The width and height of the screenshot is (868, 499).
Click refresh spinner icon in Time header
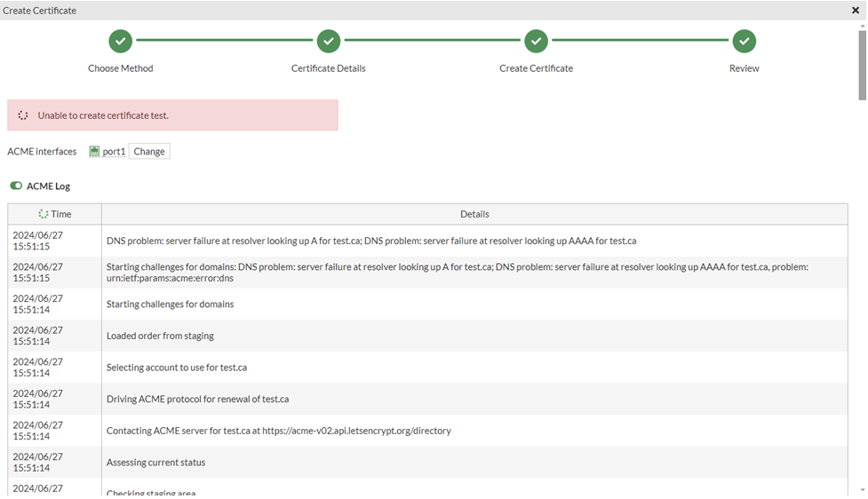coord(44,214)
